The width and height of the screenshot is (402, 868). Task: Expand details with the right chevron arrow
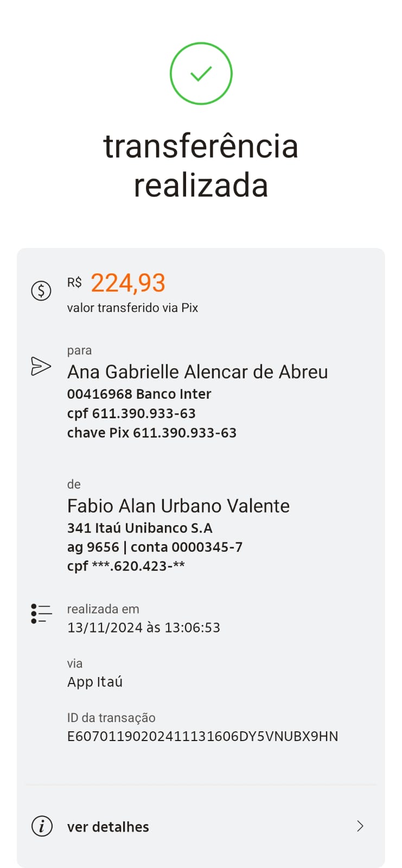tap(360, 826)
